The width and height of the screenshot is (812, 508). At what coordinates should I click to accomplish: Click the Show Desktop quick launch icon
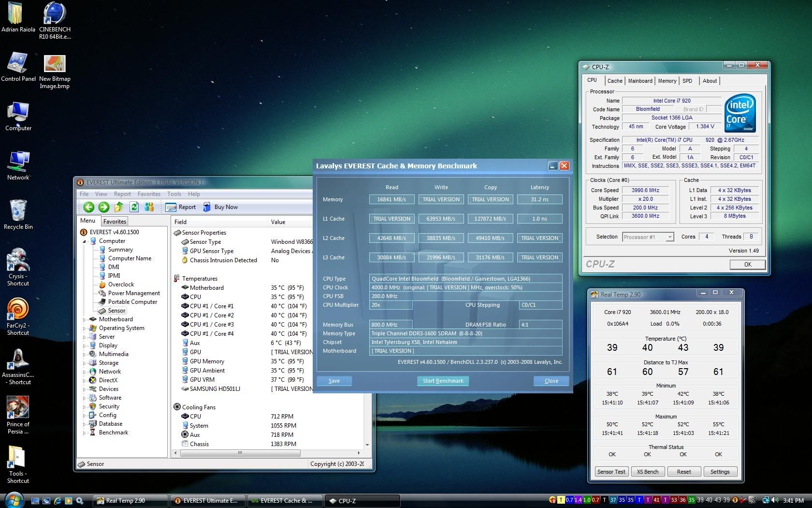[x=35, y=501]
